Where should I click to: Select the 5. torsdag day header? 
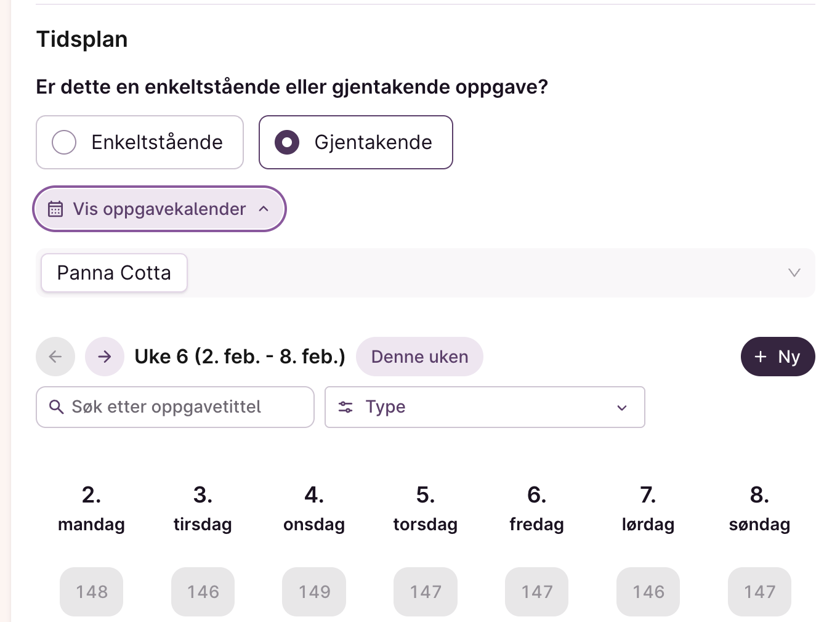click(x=426, y=509)
